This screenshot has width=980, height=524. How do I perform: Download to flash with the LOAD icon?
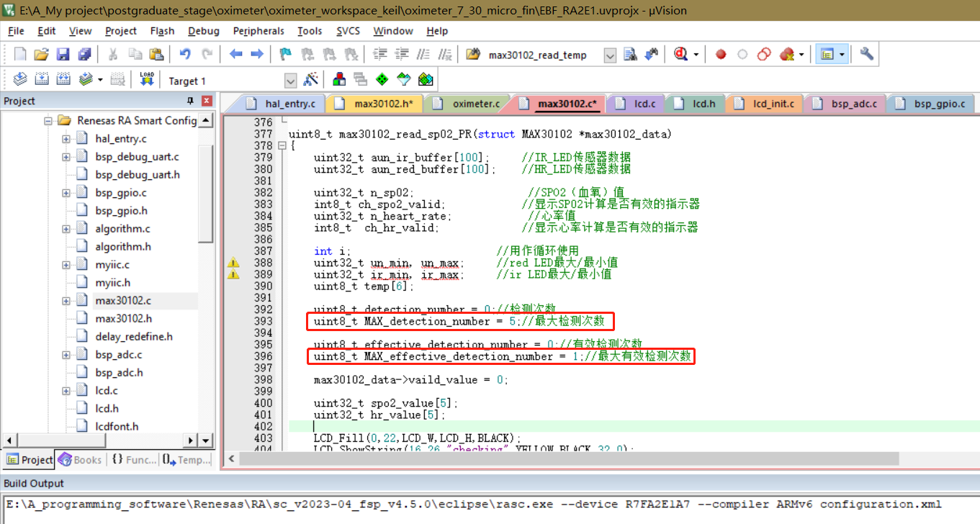147,80
